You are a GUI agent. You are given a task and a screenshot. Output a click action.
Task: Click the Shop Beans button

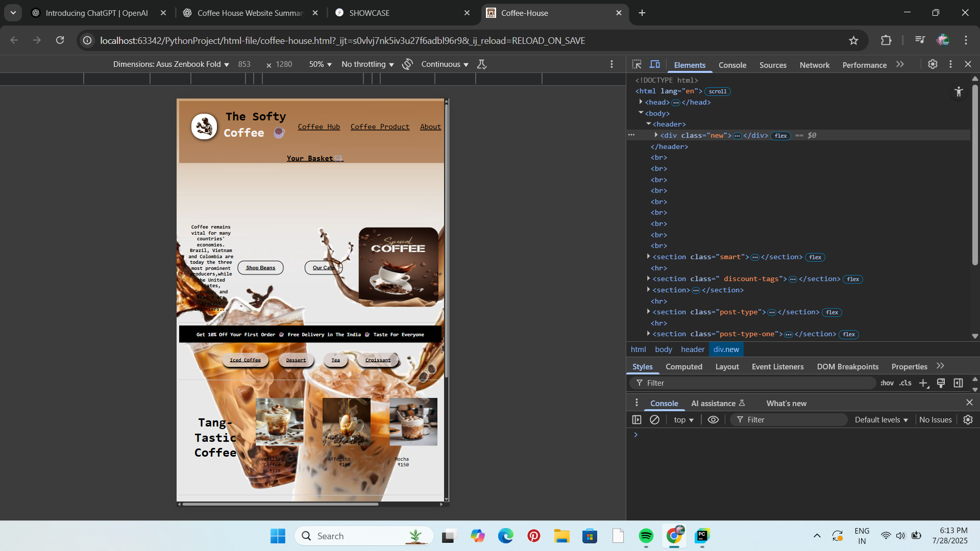click(x=260, y=268)
